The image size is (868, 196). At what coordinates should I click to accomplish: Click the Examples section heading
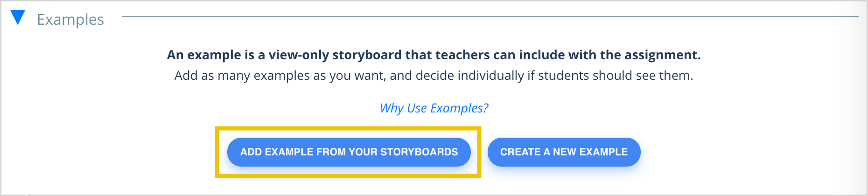[70, 19]
